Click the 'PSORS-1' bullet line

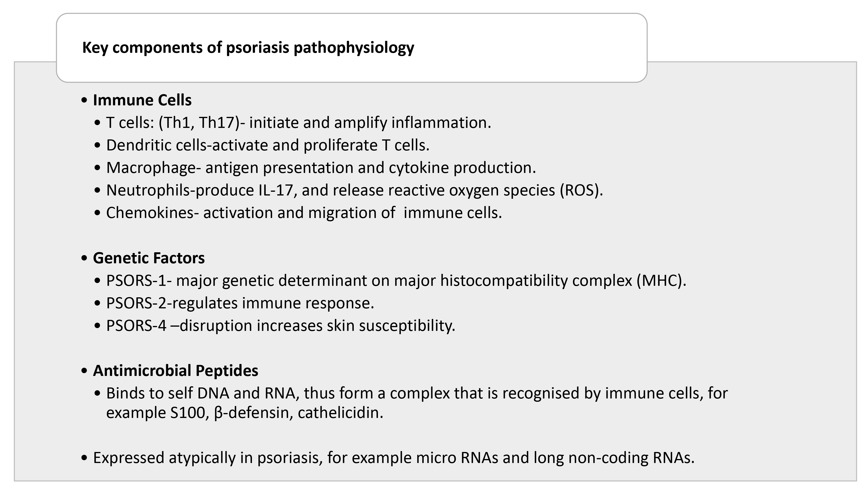click(396, 281)
